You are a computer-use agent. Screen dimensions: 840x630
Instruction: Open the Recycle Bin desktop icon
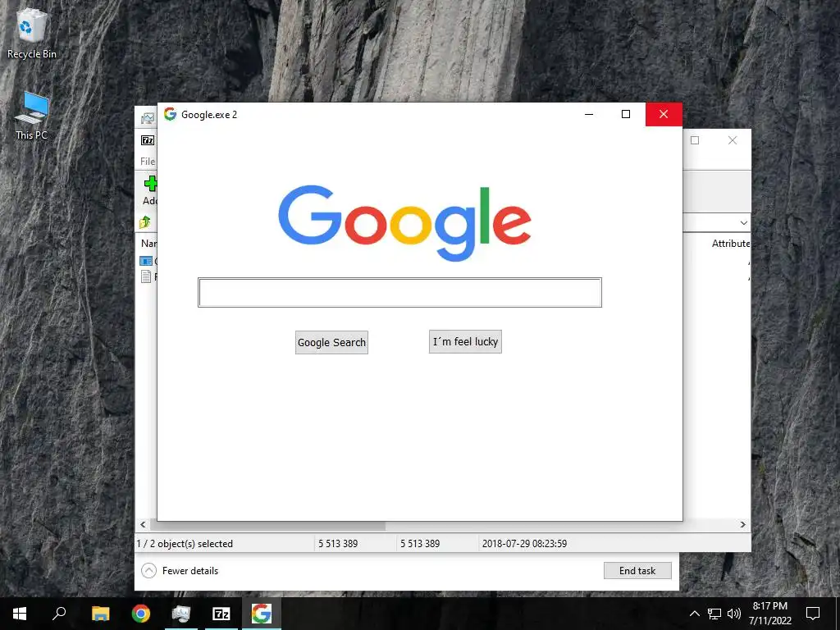coord(32,33)
